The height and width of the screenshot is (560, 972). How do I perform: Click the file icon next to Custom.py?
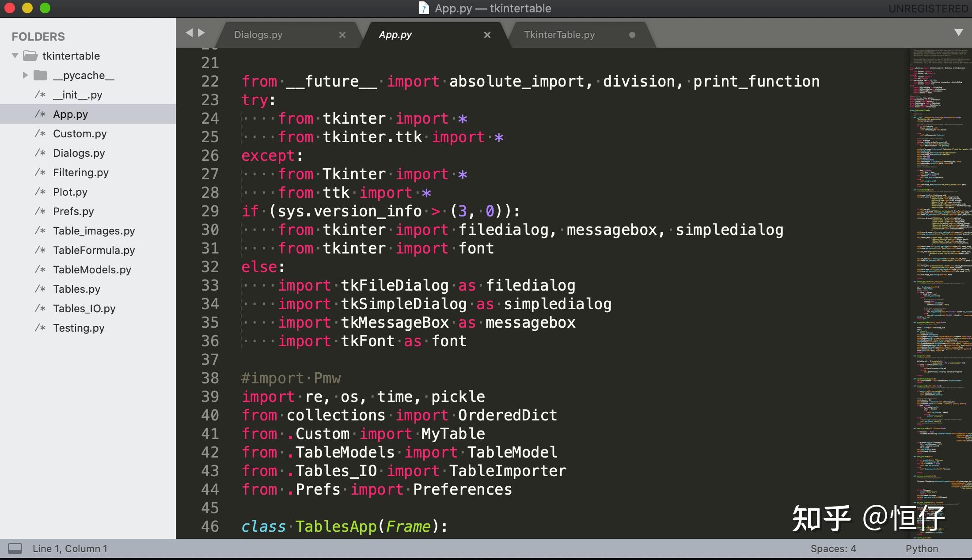(40, 133)
